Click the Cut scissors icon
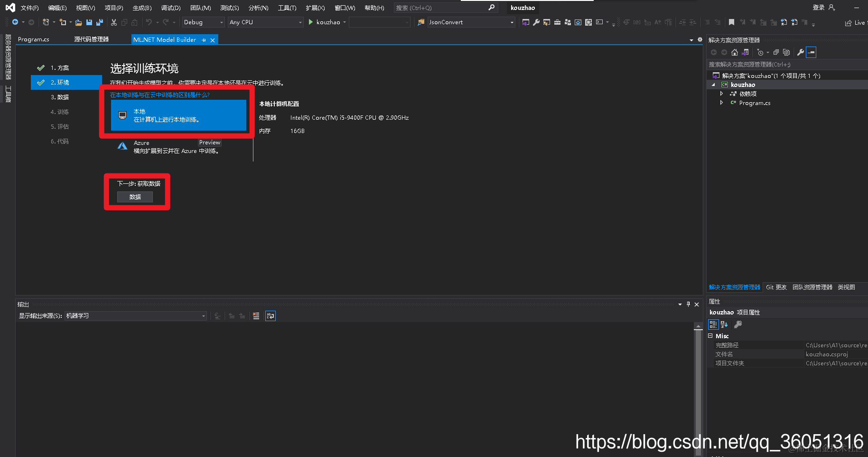The image size is (868, 457). [114, 22]
